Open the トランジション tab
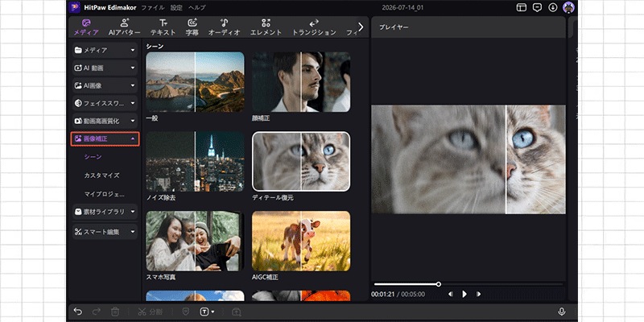 click(x=314, y=27)
